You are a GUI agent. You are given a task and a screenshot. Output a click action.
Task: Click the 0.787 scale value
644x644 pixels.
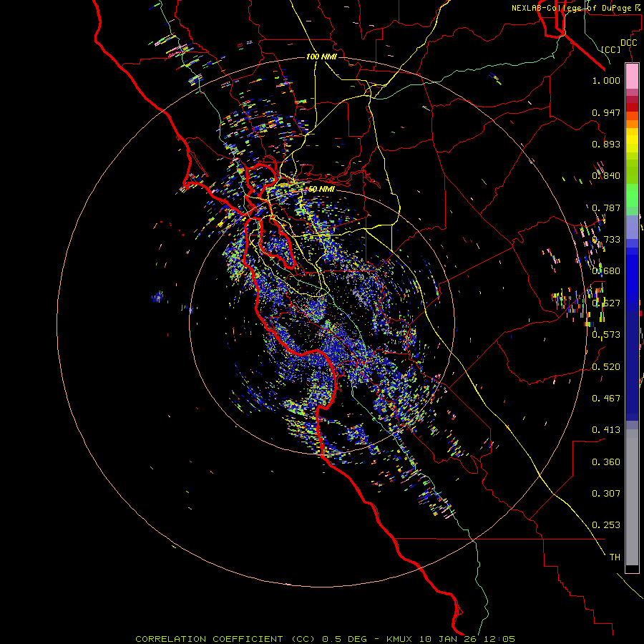(606, 208)
